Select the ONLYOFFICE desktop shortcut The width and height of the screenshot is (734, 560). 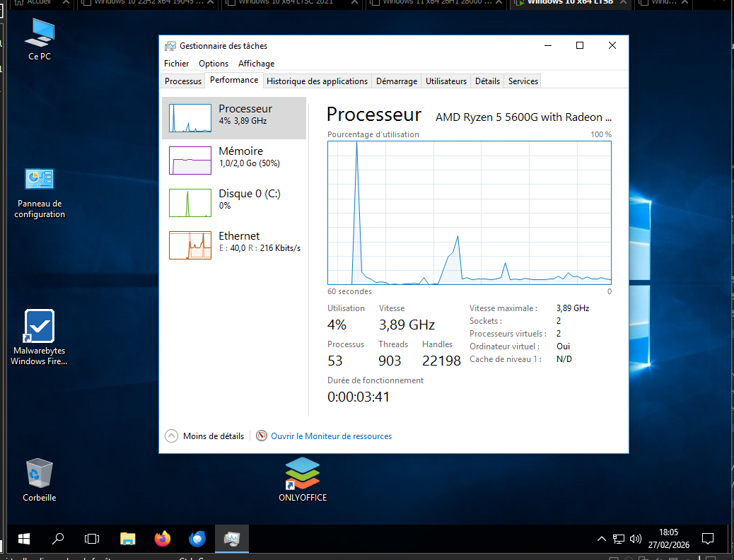[303, 480]
